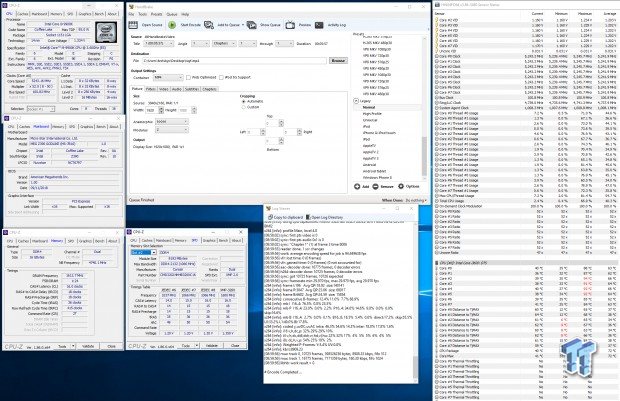
Task: Click the Bottom cropping stepper
Action: click(x=281, y=141)
